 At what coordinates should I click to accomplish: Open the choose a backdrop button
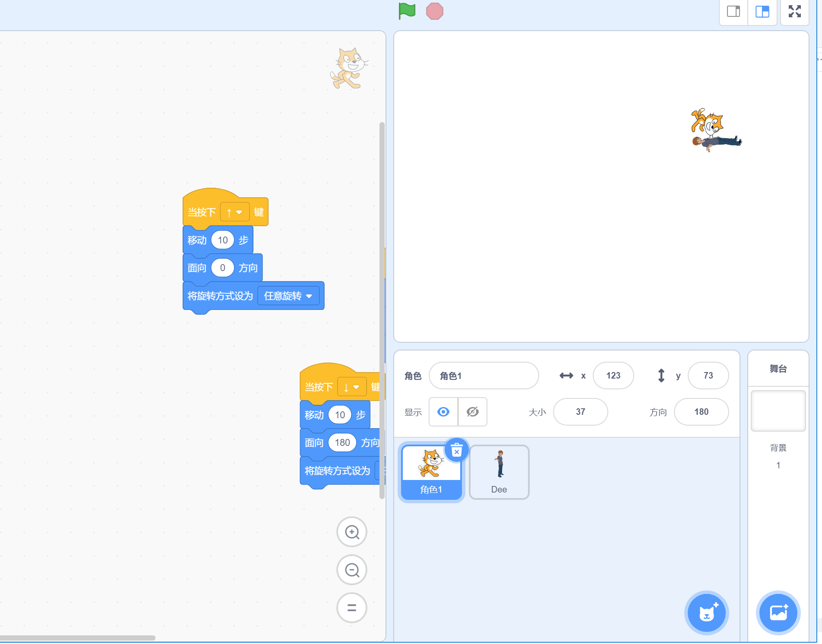click(x=778, y=613)
